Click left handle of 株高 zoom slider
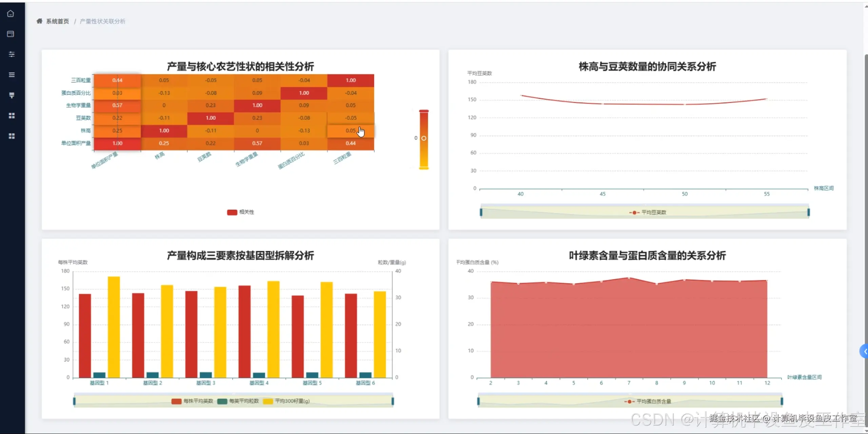Screen dimensions: 868x434 click(481, 212)
